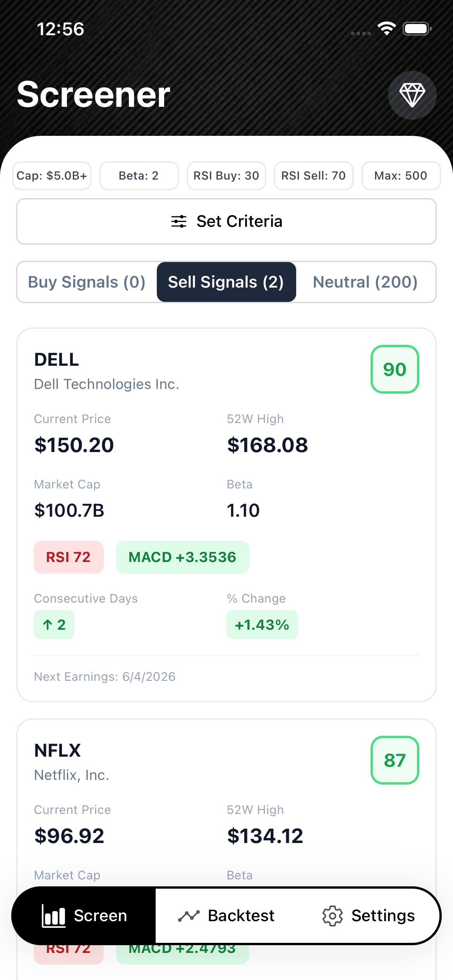453x980 pixels.
Task: Tap DELL score badge 90
Action: click(395, 369)
